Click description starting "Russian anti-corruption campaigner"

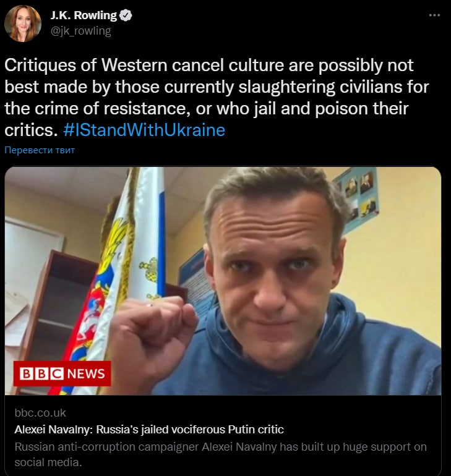(220, 454)
